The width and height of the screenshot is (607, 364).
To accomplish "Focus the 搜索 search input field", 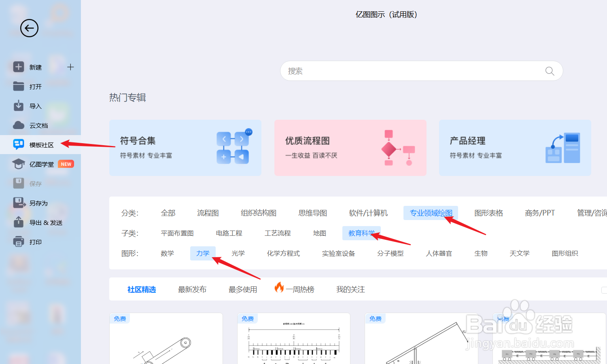I will click(421, 71).
